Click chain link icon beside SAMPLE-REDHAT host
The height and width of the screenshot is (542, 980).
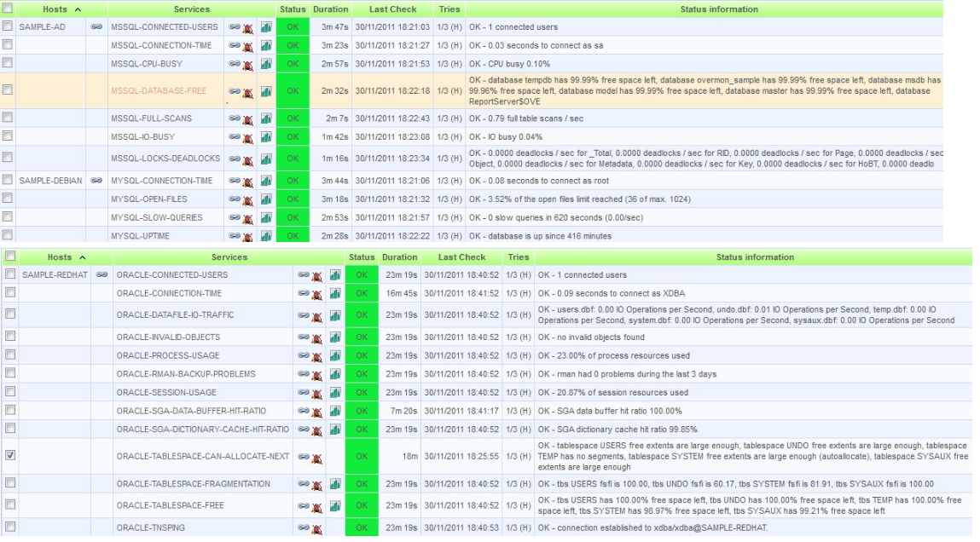pyautogui.click(x=102, y=275)
